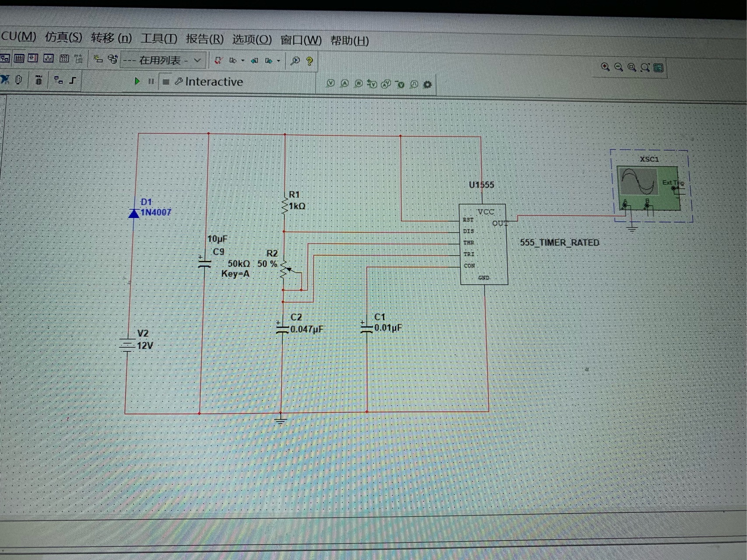Screen dimensions: 747x560
Task: Click the find examples magnifier icon
Action: (295, 61)
